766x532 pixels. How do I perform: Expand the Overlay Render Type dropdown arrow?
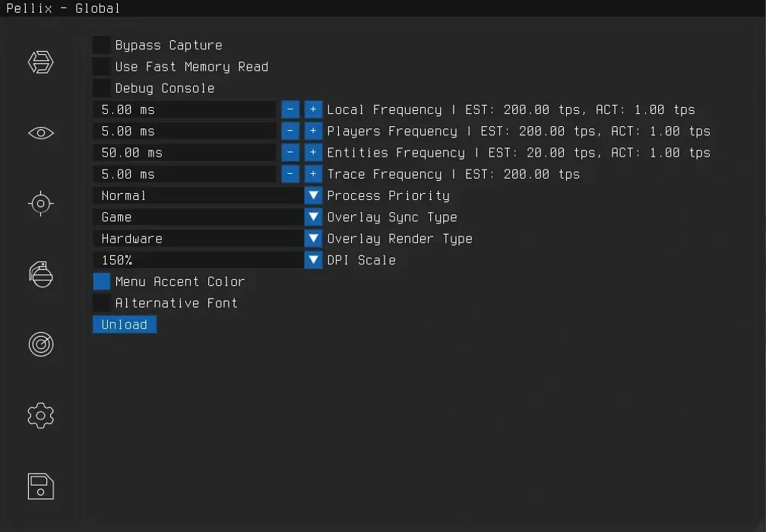point(313,239)
